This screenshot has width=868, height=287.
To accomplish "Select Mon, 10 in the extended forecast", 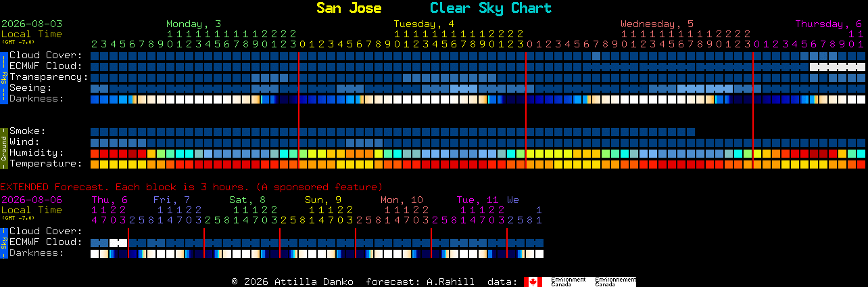I will [x=402, y=200].
